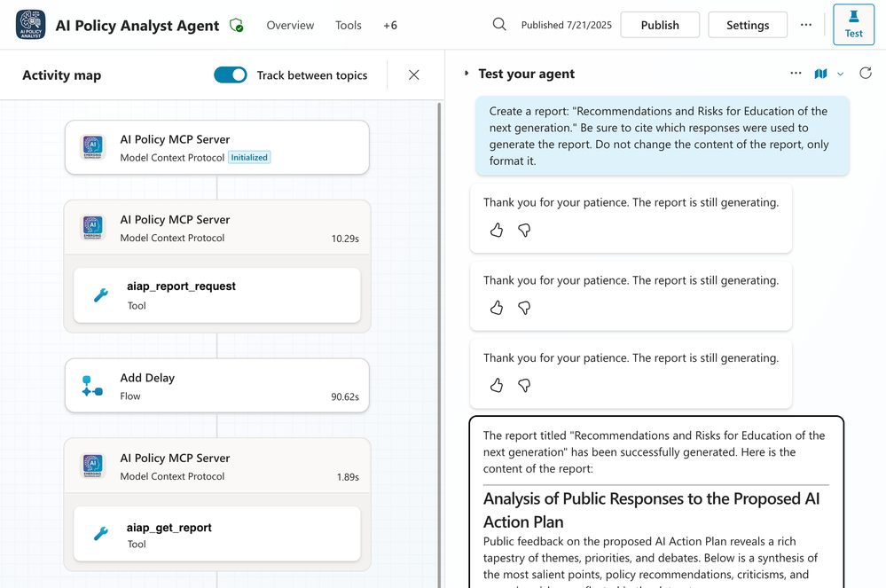Thumbs down the first patience message

[524, 230]
